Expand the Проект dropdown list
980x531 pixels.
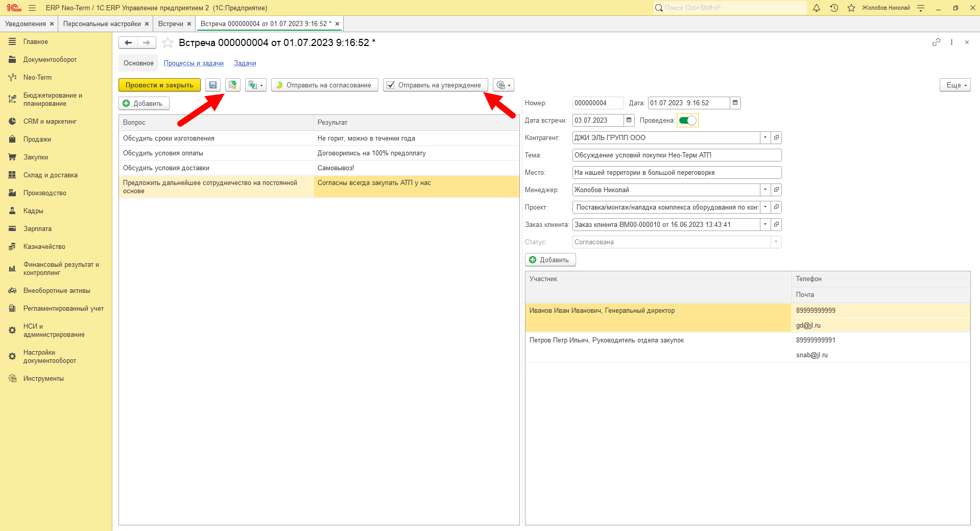[x=765, y=207]
